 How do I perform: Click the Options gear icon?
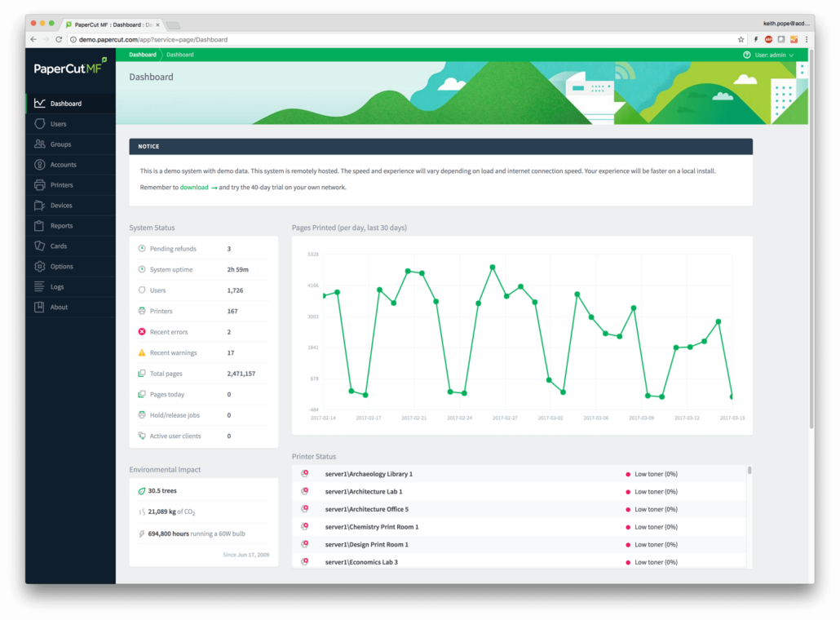pyautogui.click(x=39, y=267)
